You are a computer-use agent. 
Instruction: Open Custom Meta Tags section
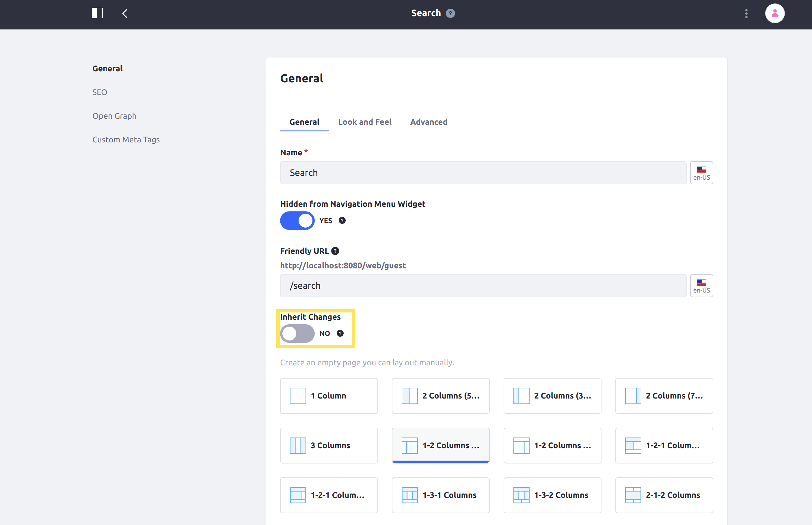pos(126,139)
